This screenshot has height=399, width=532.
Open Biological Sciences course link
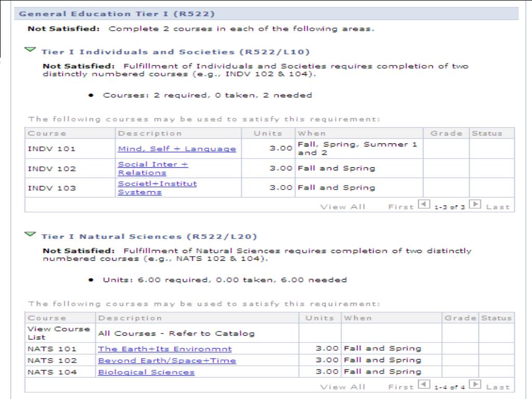coord(146,372)
